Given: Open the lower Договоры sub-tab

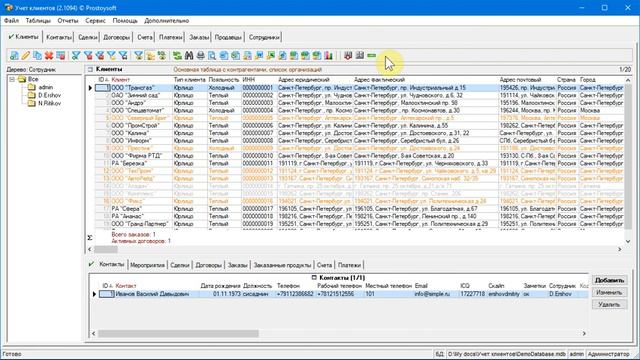Looking at the screenshot, I should [208, 265].
